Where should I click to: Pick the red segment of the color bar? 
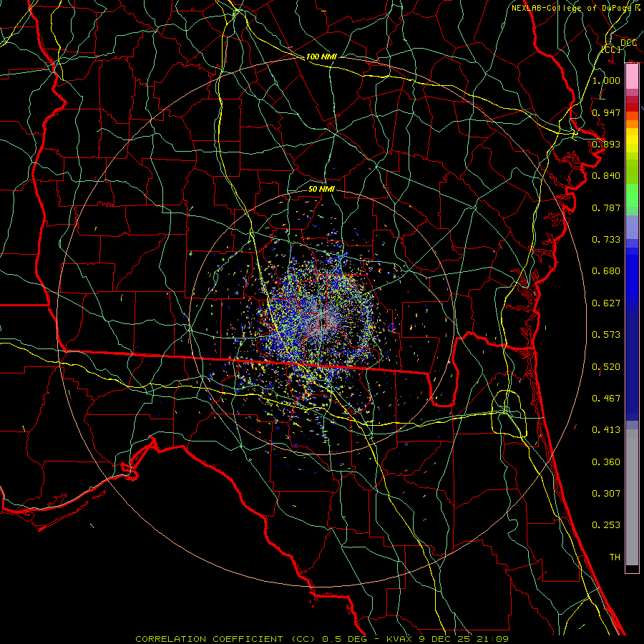click(x=632, y=107)
